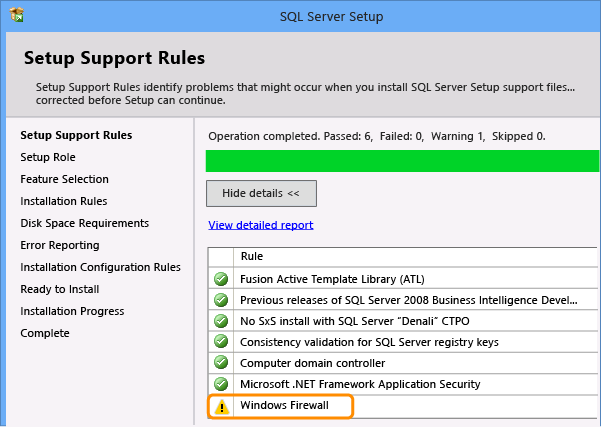Go to Feature Selection step

click(64, 179)
